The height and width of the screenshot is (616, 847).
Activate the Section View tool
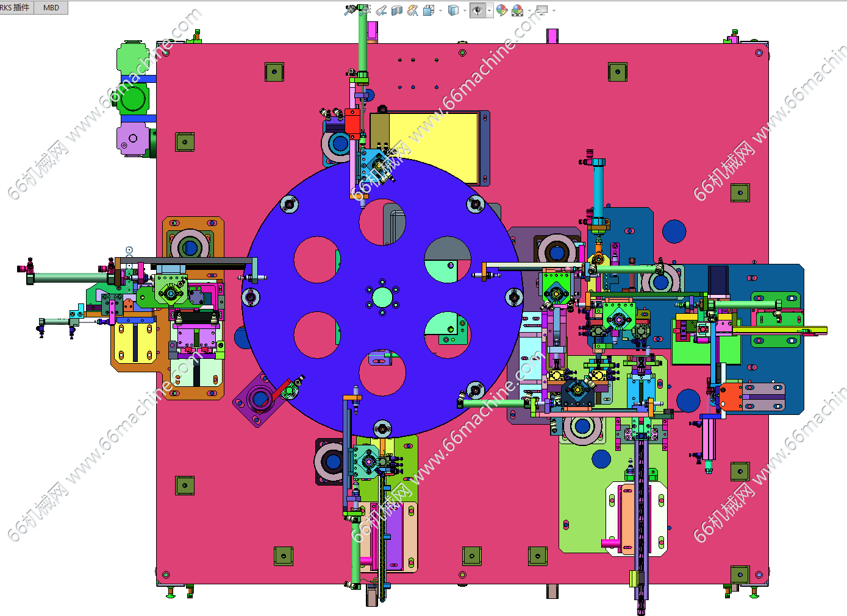[397, 10]
